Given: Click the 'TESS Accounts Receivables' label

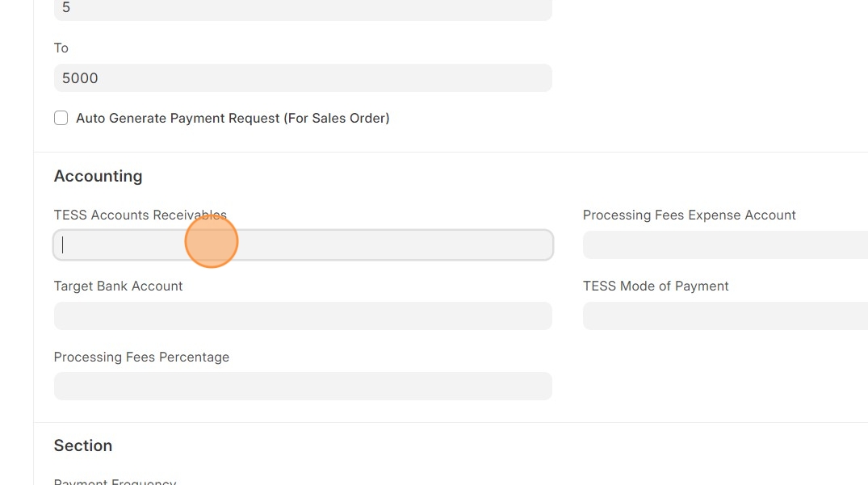Looking at the screenshot, I should (x=140, y=215).
